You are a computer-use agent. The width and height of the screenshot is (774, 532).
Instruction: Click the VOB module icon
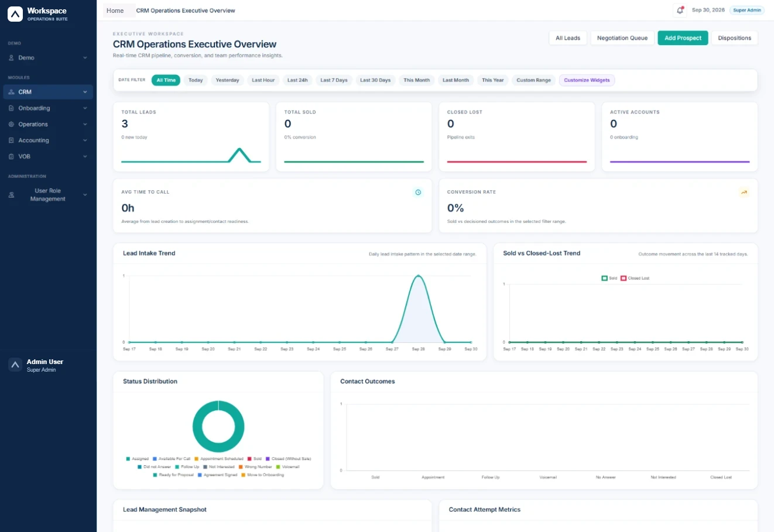pyautogui.click(x=12, y=157)
